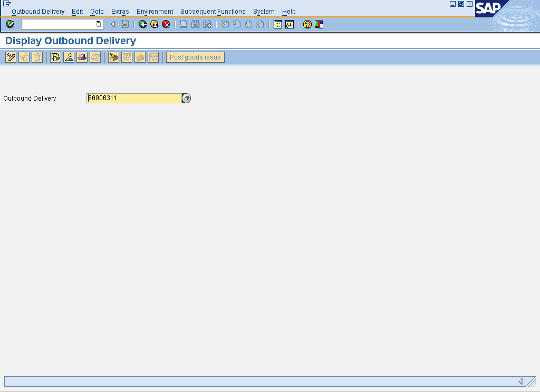This screenshot has height=392, width=540.
Task: Open the Help menu
Action: (x=288, y=12)
